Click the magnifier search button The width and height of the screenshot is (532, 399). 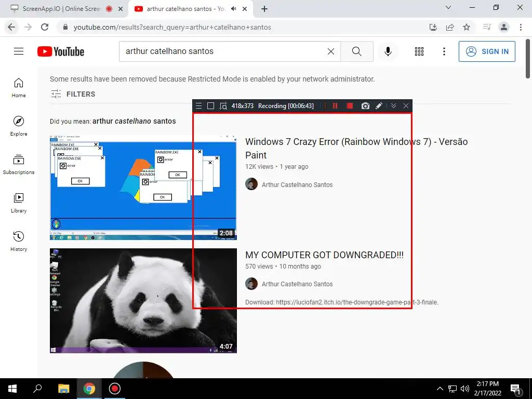(x=356, y=51)
